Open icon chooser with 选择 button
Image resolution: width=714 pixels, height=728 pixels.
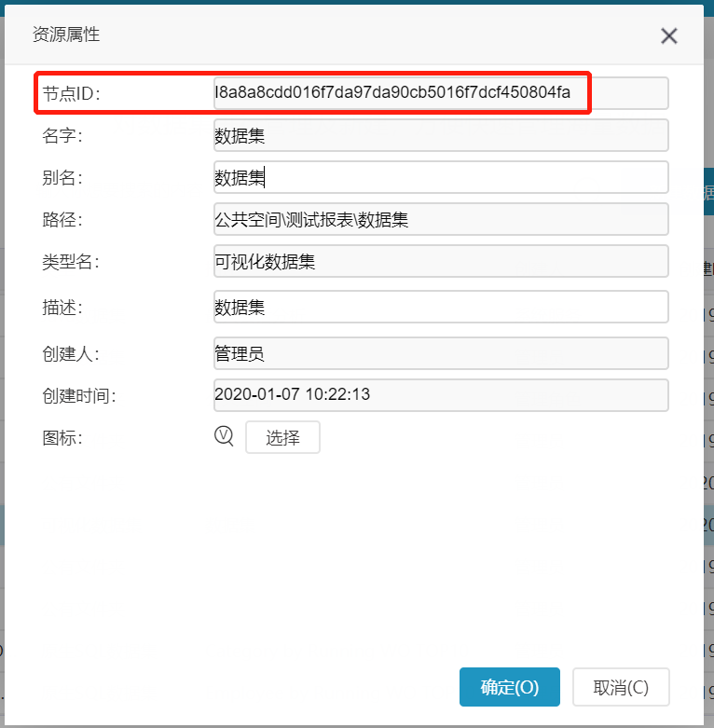tap(282, 437)
